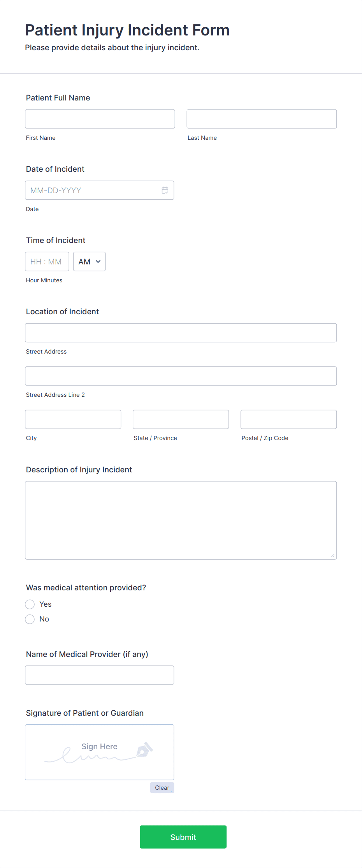Focus the Street Address Line 2 field
The width and height of the screenshot is (362, 868).
tap(181, 376)
